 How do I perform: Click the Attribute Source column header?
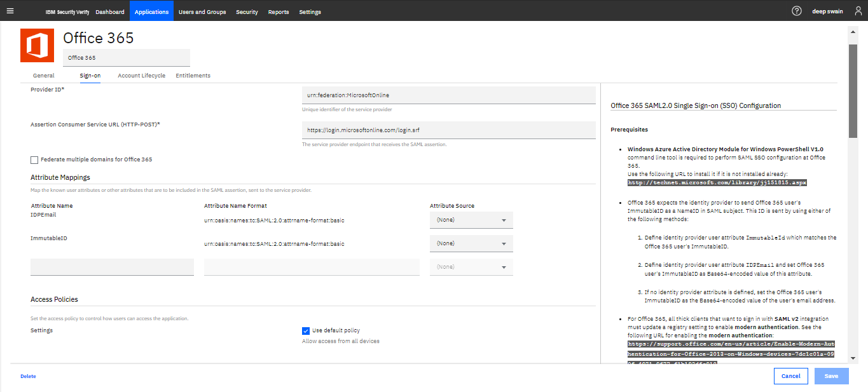(452, 206)
